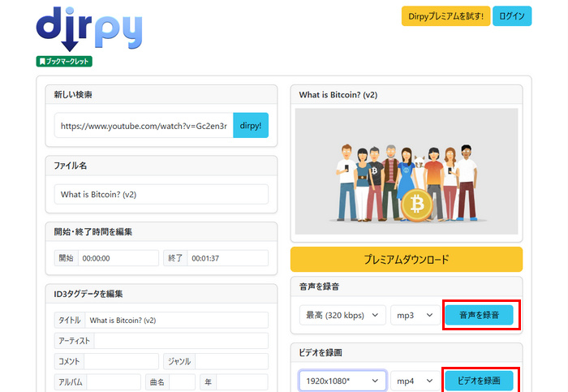Click the ID3タグデータを編集 section header
The width and height of the screenshot is (568, 392).
[88, 294]
